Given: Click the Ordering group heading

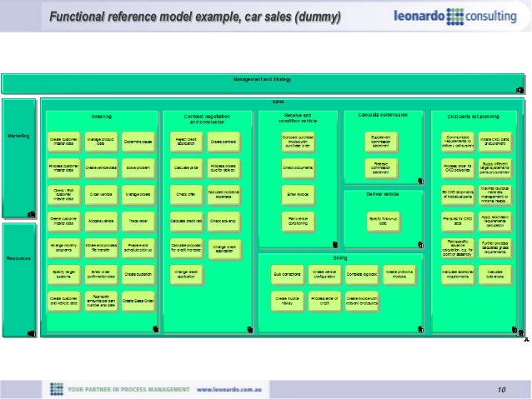Looking at the screenshot, I should 102,117.
